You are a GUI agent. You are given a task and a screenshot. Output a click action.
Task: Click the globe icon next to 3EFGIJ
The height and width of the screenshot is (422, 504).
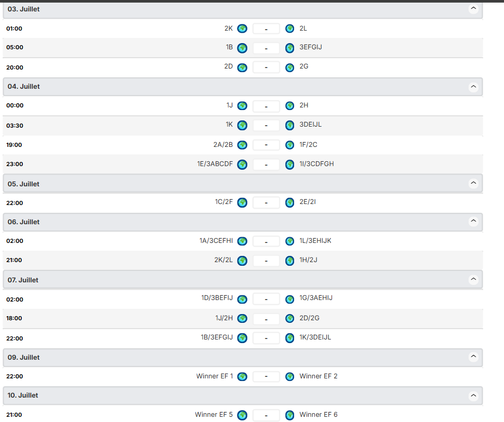pyautogui.click(x=290, y=48)
